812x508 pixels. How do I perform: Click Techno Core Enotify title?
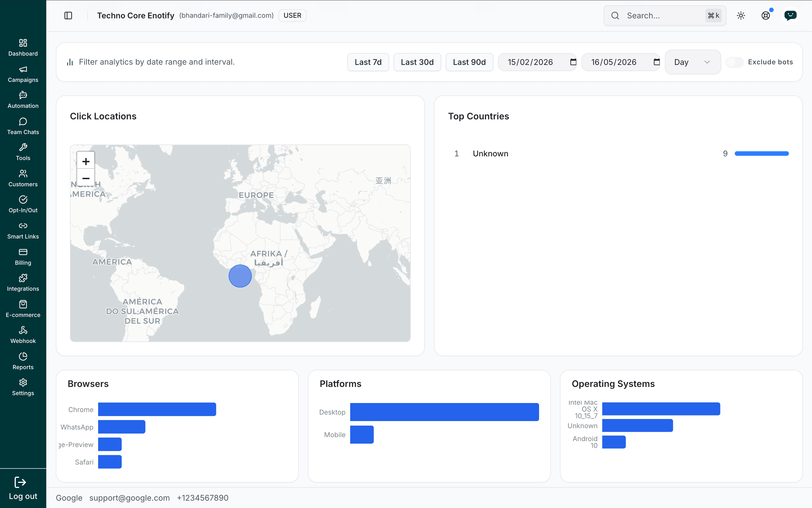point(136,16)
